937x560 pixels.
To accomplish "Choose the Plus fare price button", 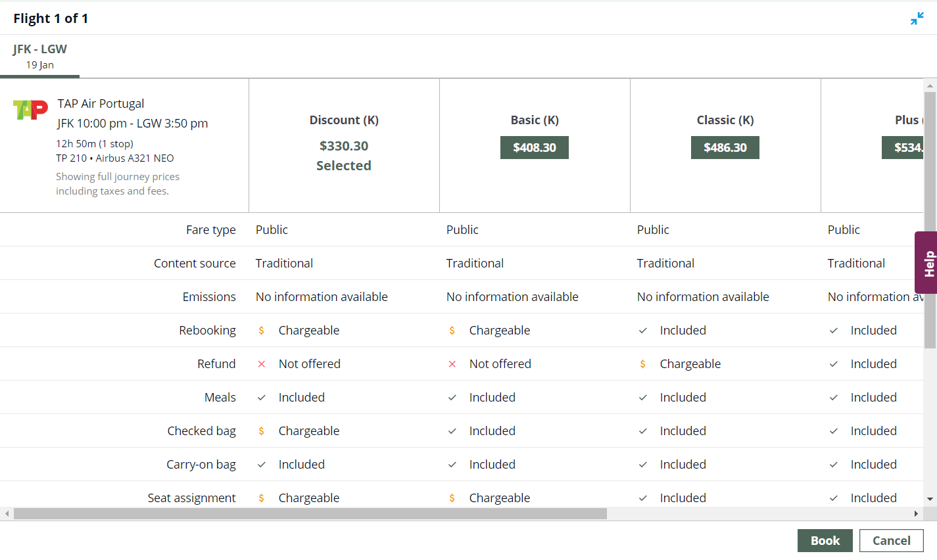I will [x=903, y=148].
